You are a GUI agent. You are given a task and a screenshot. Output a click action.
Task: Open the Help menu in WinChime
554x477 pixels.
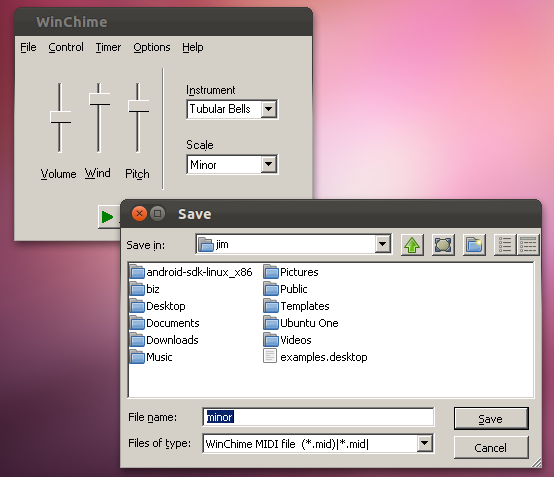click(193, 47)
